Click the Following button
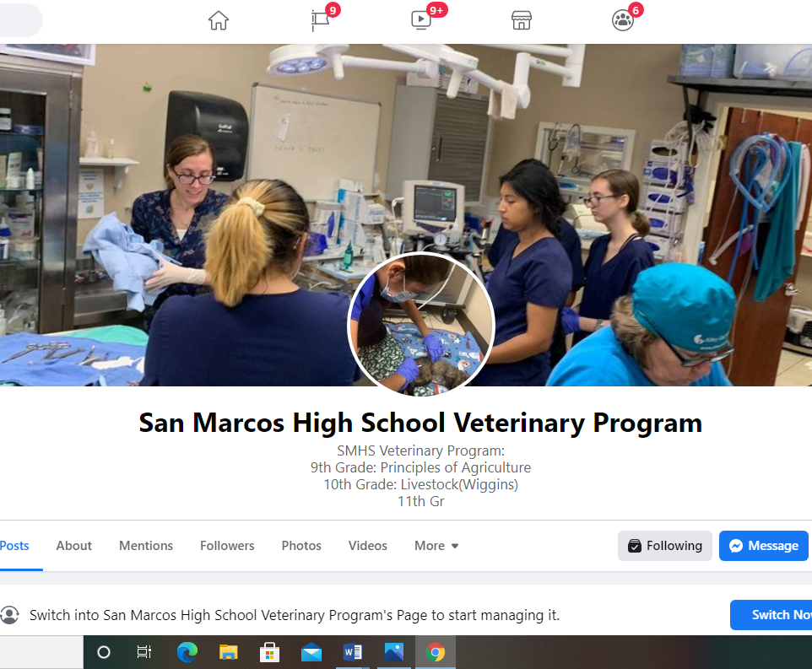 pos(665,546)
